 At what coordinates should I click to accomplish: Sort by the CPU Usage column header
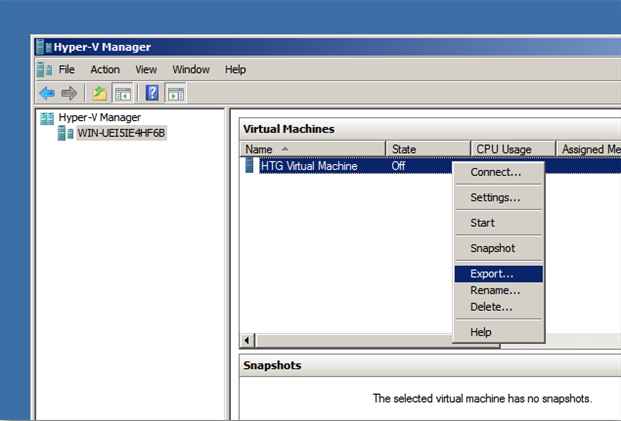(513, 149)
